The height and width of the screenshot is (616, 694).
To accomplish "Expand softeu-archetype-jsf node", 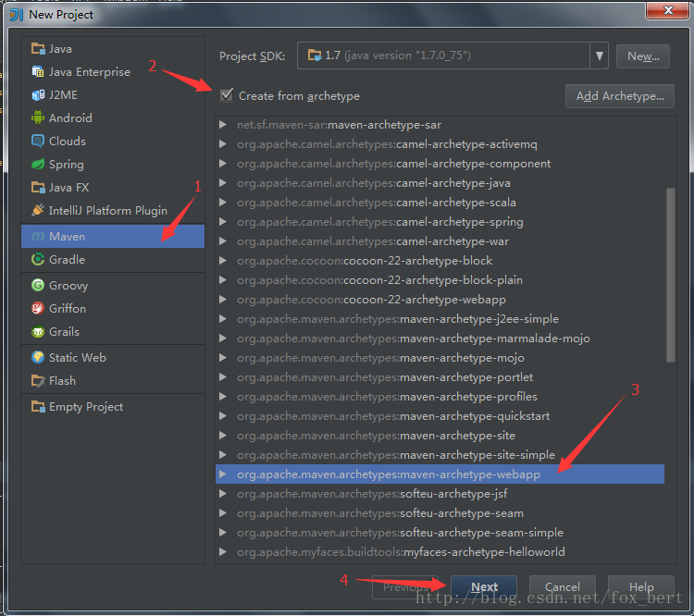I will pos(223,494).
